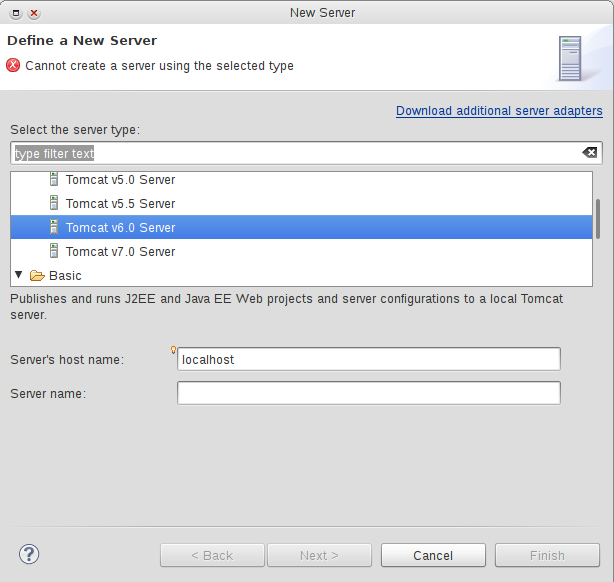Click the Tomcat v6.0 Server icon
The width and height of the screenshot is (614, 582).
[x=54, y=227]
